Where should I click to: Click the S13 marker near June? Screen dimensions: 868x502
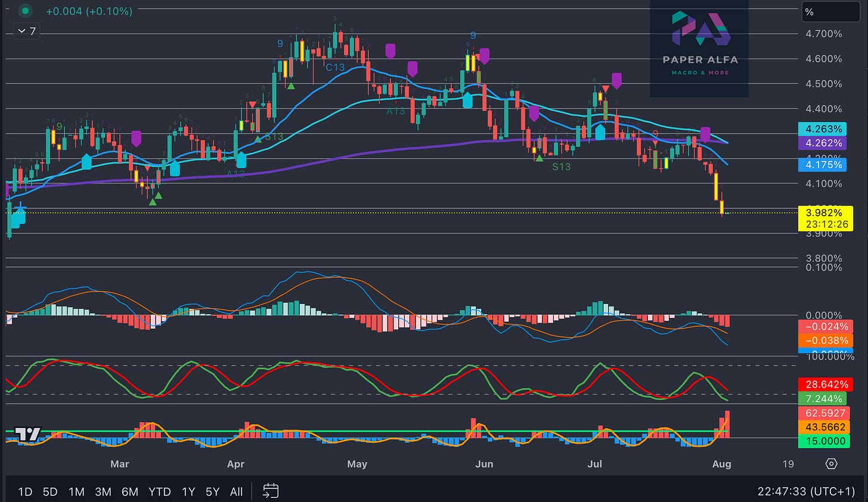tap(561, 167)
